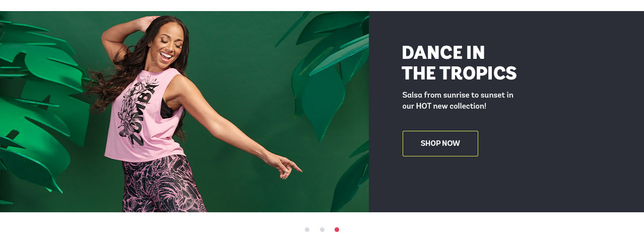Click the SHOP NOW button
This screenshot has width=644, height=250.
(x=440, y=143)
